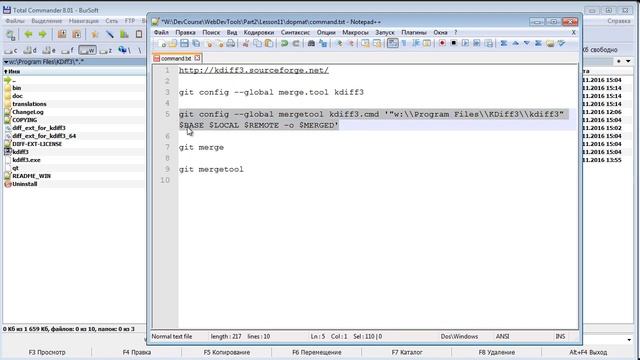This screenshot has width=640, height=360.
Task: Click the Dos\Windows line-ending status entry
Action: [x=459, y=336]
